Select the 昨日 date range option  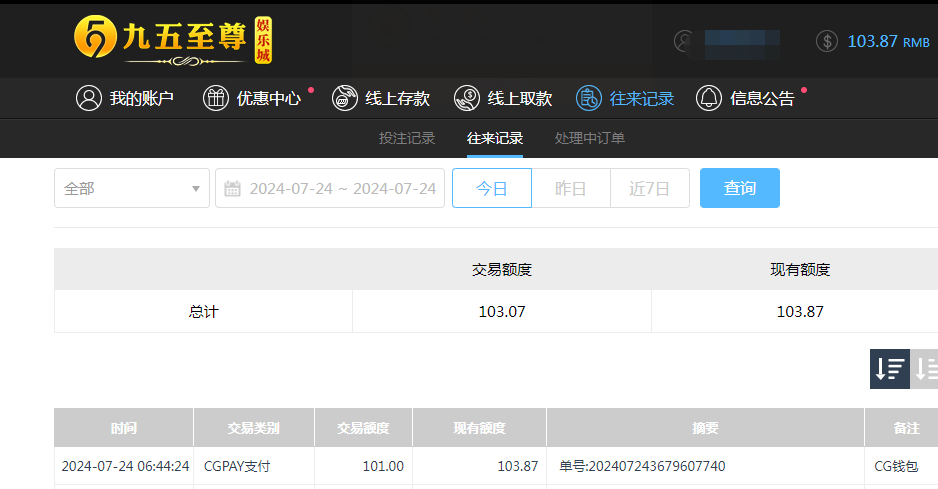[570, 188]
